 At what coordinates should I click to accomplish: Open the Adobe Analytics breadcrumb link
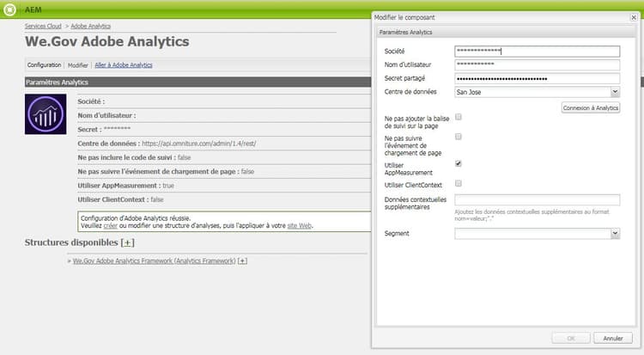(91, 26)
